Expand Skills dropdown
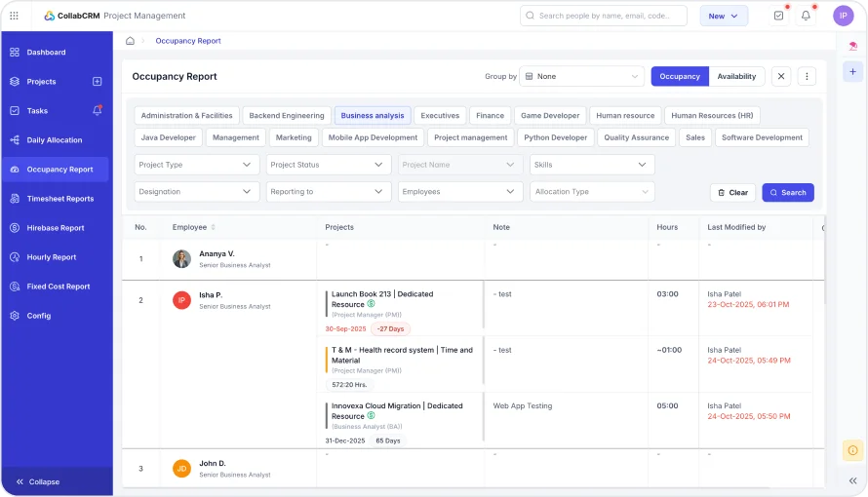Viewport: 868px width, 497px height. coord(592,165)
